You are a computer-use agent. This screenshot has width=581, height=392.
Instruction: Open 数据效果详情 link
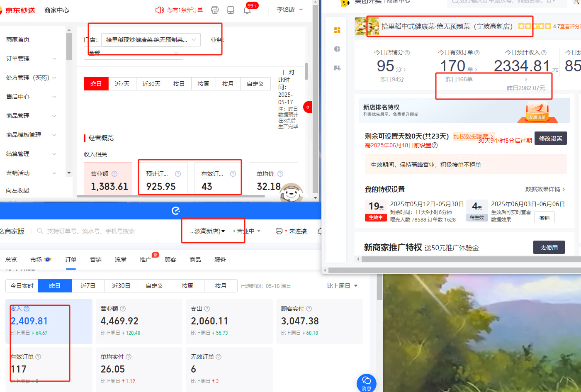545,189
